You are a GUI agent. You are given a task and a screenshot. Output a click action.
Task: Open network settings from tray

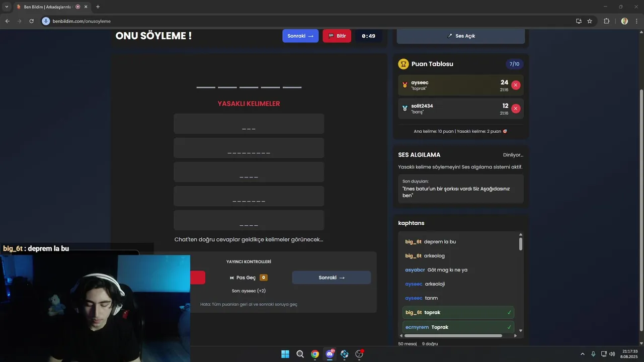pos(604,354)
